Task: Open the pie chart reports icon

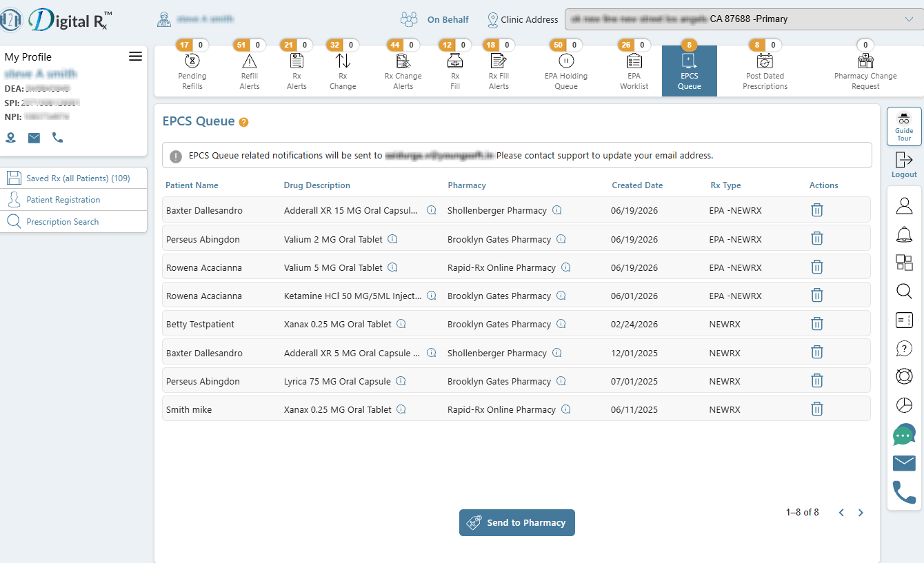Action: [904, 405]
